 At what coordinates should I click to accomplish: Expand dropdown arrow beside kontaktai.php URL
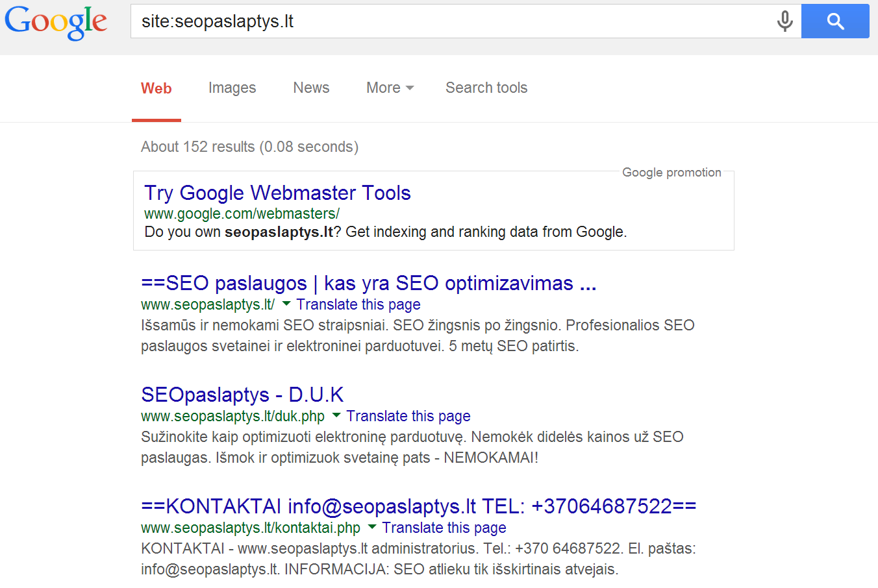pos(372,527)
